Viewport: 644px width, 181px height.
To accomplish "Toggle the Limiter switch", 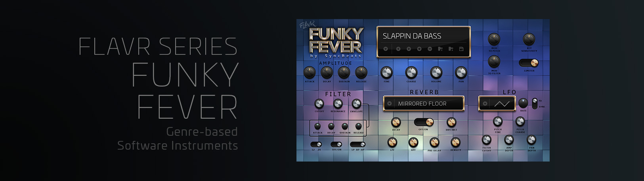I will (x=529, y=63).
